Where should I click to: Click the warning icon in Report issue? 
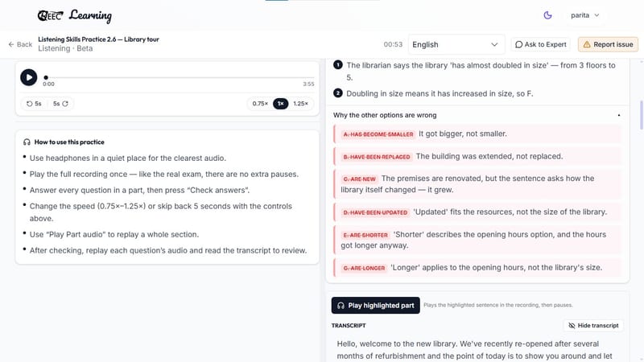(587, 44)
